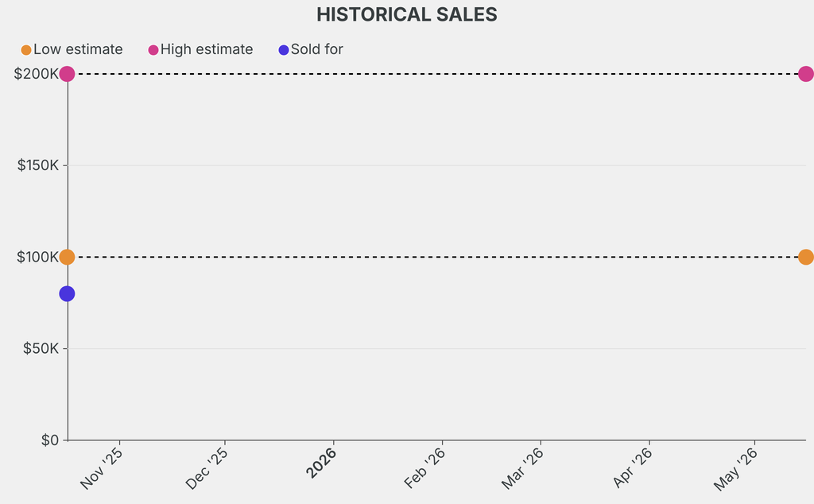This screenshot has width=814, height=504.
Task: Click the Feb '26 x-axis label
Action: [x=425, y=469]
